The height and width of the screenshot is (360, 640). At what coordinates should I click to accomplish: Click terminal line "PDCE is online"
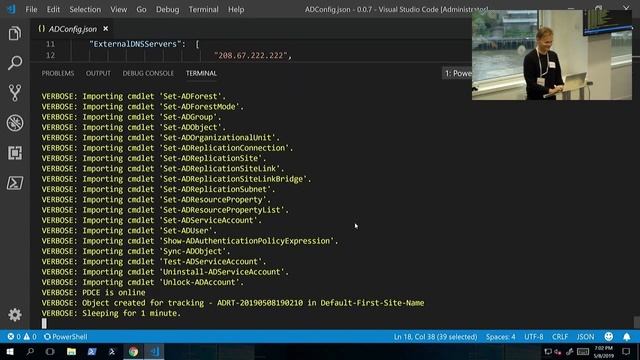(x=93, y=292)
